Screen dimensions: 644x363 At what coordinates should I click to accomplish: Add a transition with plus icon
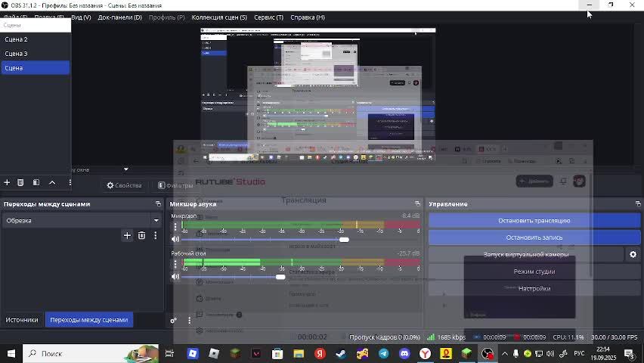[x=127, y=235]
